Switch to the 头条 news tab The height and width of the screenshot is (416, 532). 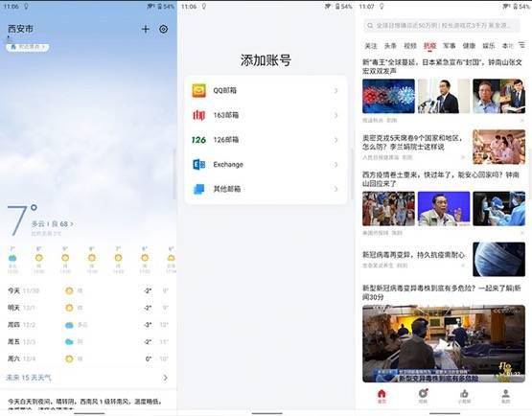[x=390, y=46]
